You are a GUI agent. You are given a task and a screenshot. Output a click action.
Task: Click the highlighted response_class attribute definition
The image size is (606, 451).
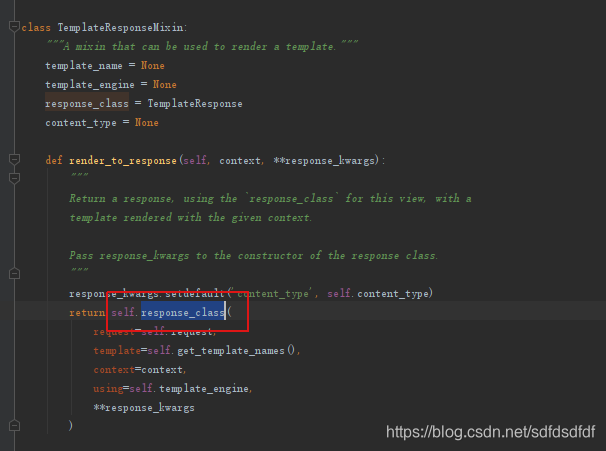87,104
